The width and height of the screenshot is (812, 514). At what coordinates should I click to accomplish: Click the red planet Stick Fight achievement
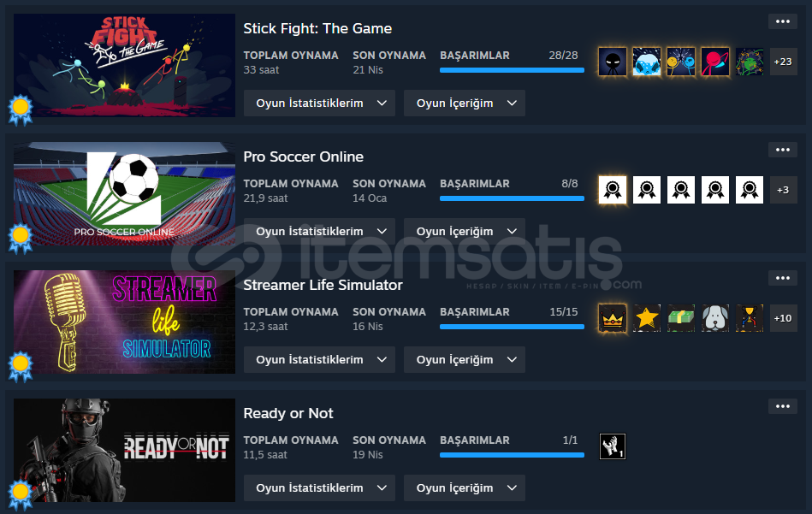click(x=715, y=62)
